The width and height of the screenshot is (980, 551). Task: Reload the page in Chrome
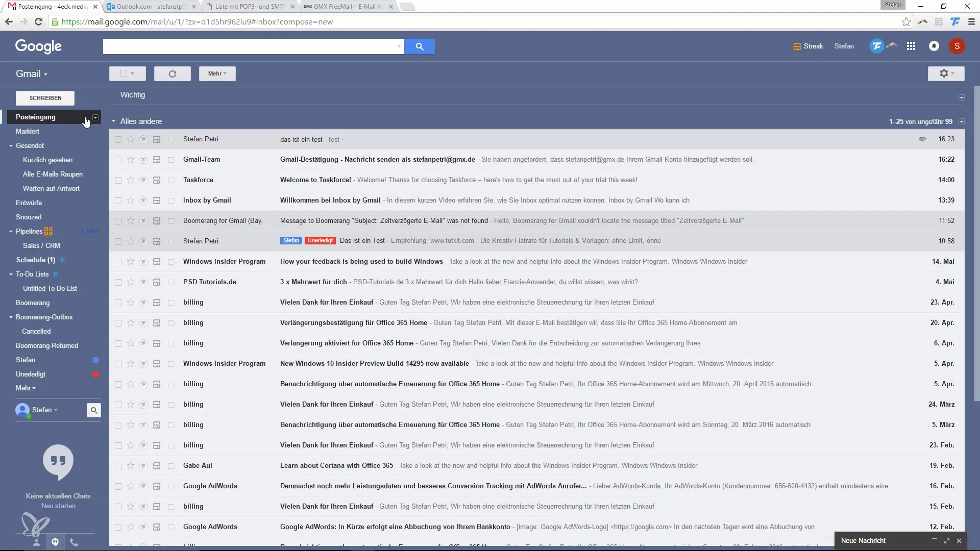[x=38, y=22]
